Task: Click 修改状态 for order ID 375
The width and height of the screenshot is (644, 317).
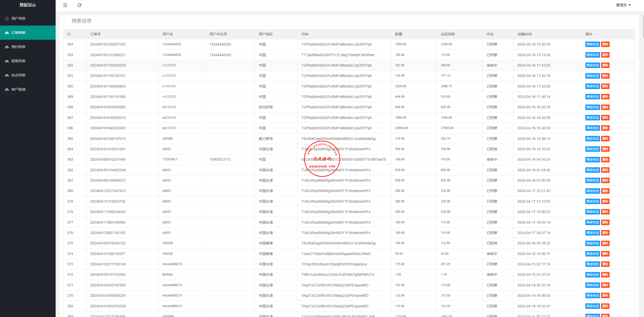Action: (x=592, y=243)
